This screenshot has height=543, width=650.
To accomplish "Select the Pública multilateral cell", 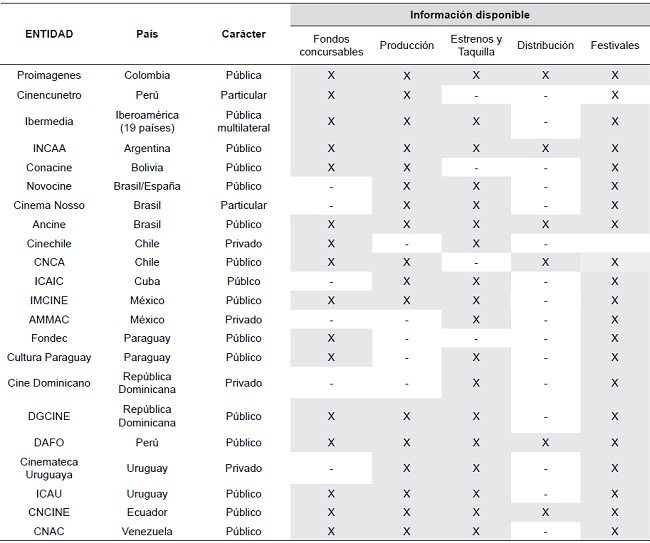I will click(x=243, y=121).
